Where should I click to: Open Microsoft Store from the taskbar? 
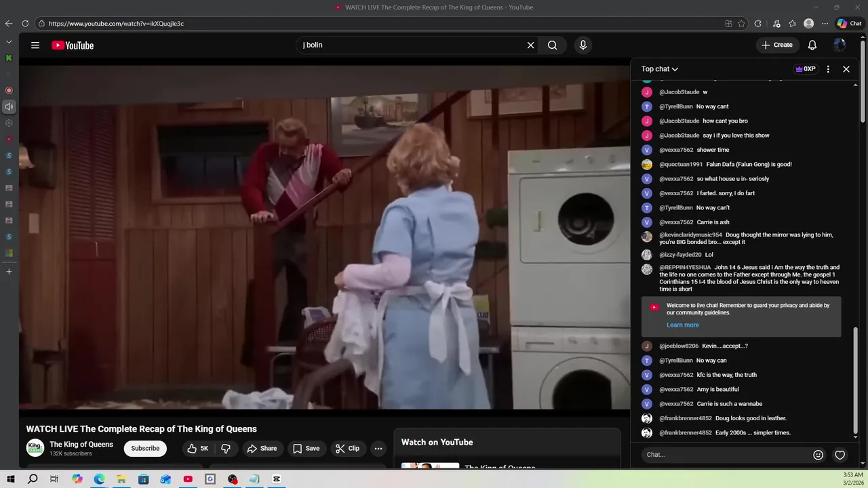point(143,479)
